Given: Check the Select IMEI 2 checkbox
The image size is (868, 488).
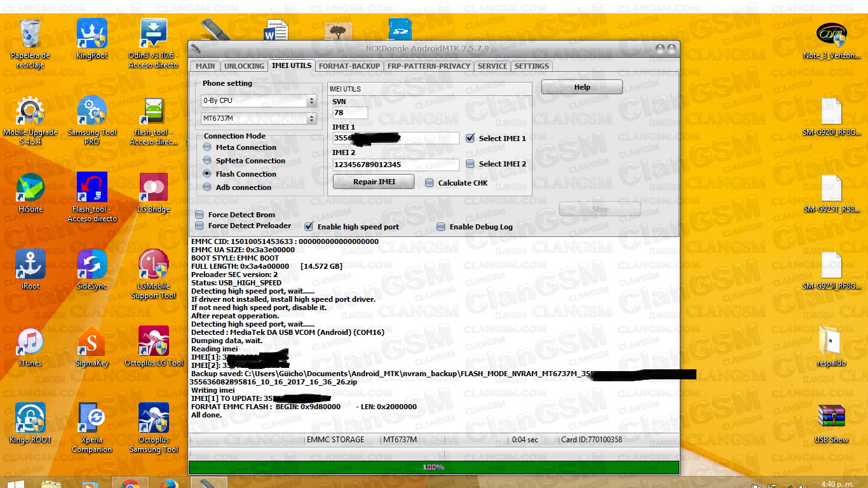Looking at the screenshot, I should pyautogui.click(x=470, y=163).
